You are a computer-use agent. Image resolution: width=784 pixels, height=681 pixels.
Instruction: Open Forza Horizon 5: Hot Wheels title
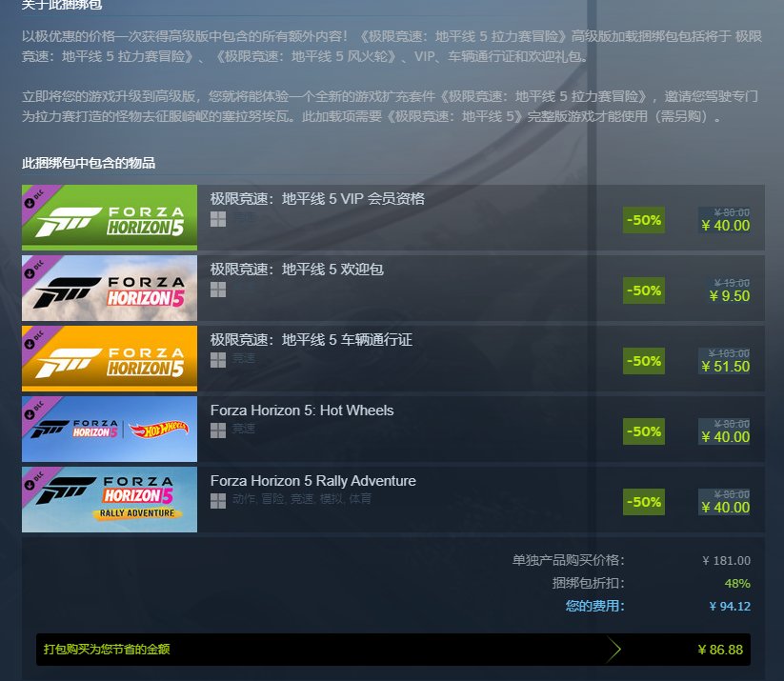[302, 411]
